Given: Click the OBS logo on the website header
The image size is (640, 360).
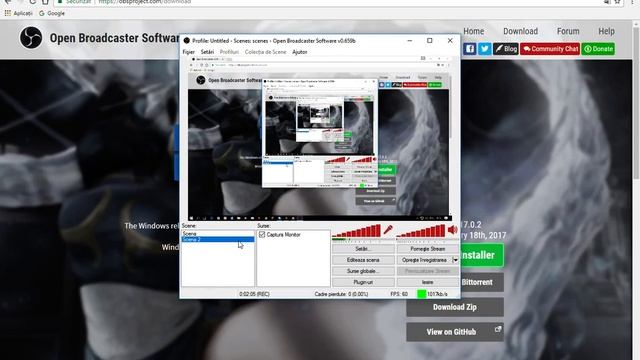Looking at the screenshot, I should pos(31,38).
